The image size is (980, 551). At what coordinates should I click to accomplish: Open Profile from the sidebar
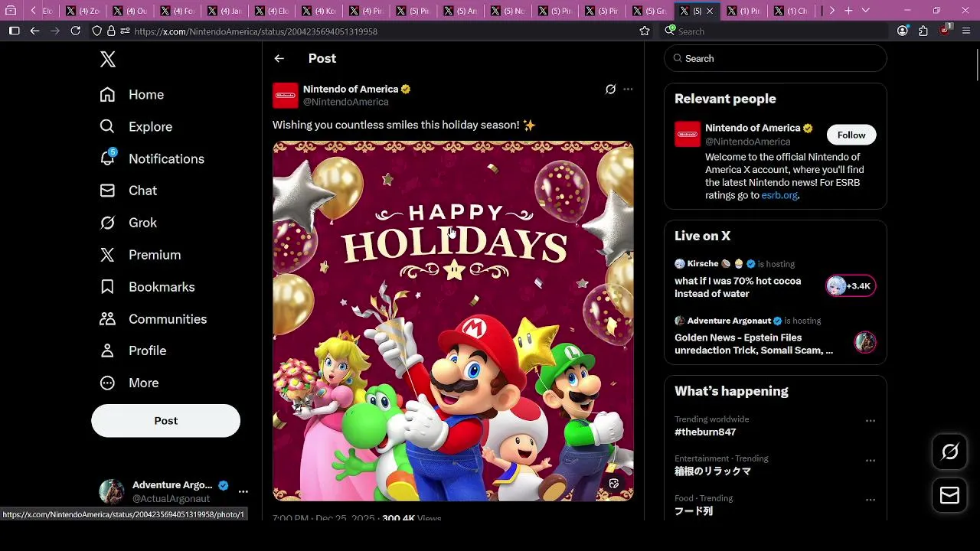tap(132, 350)
